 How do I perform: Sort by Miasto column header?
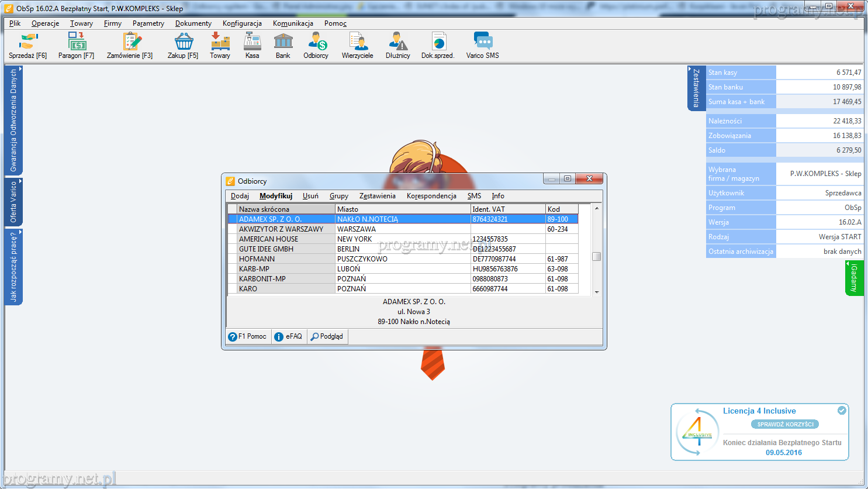(x=403, y=209)
